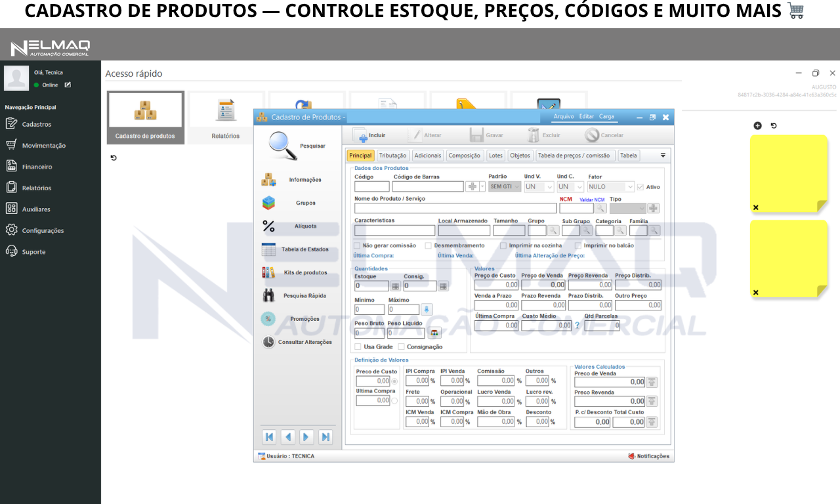The height and width of the screenshot is (504, 840).
Task: Click the Estoque calendar grid icon
Action: pos(396,286)
